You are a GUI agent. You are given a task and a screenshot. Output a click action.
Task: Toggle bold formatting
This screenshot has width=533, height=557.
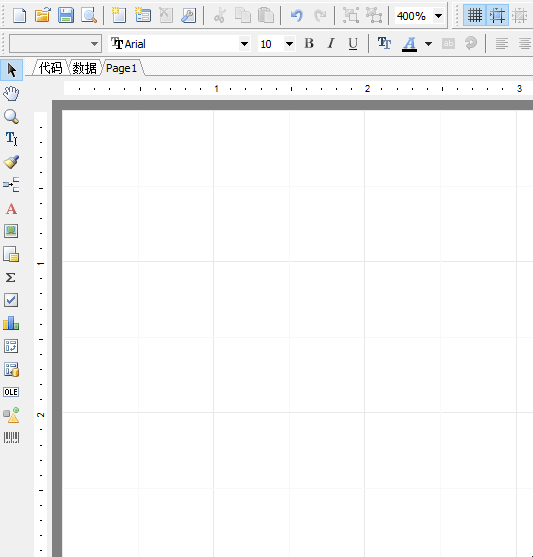(309, 44)
